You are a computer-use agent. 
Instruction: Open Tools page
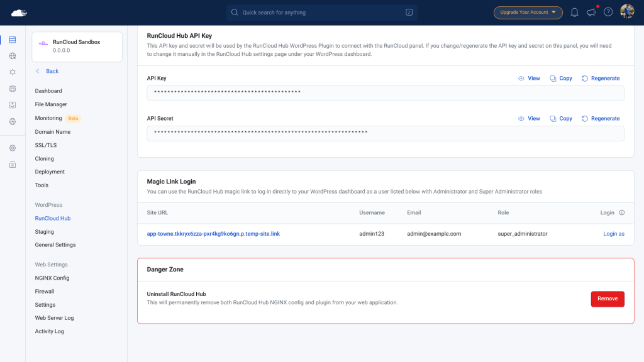point(42,185)
